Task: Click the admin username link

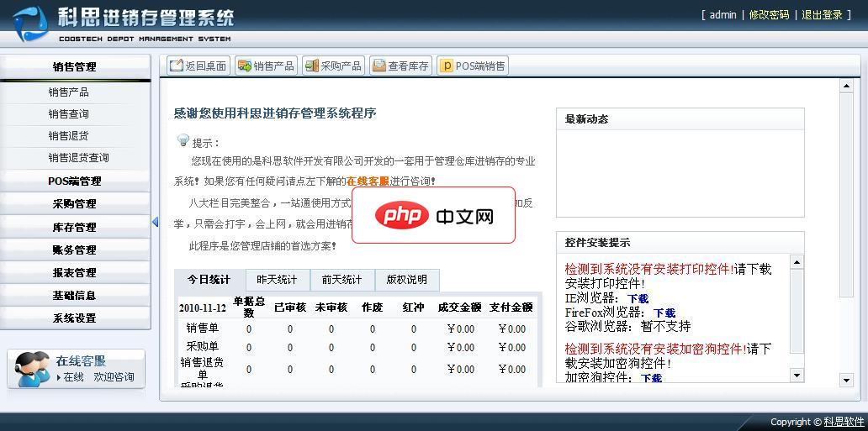Action: (723, 15)
